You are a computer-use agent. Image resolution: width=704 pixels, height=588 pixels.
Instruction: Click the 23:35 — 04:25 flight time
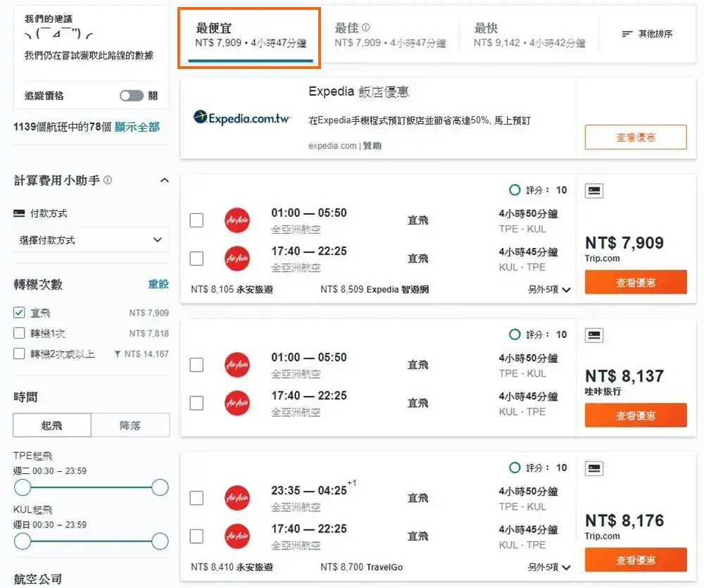tap(309, 490)
